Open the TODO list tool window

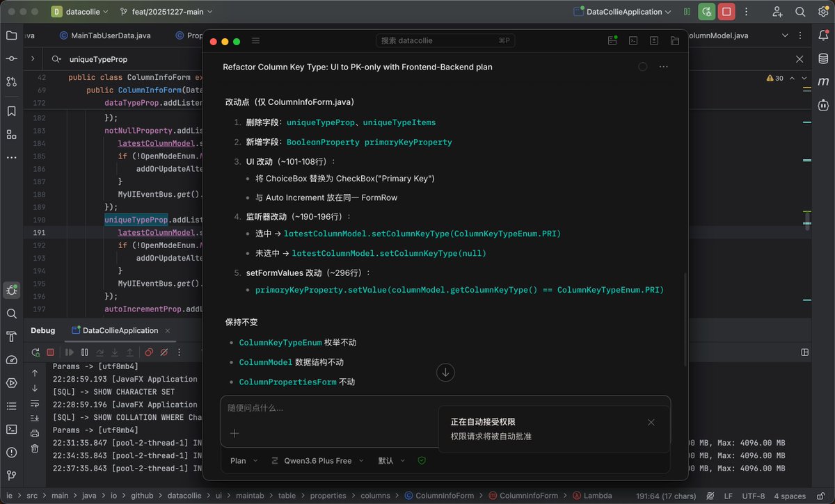pos(11,406)
